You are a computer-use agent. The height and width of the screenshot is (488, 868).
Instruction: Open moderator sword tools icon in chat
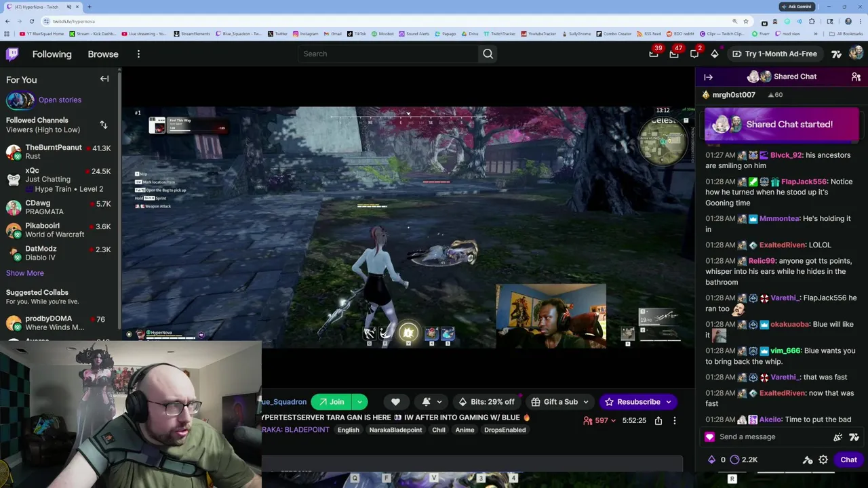[x=808, y=460]
